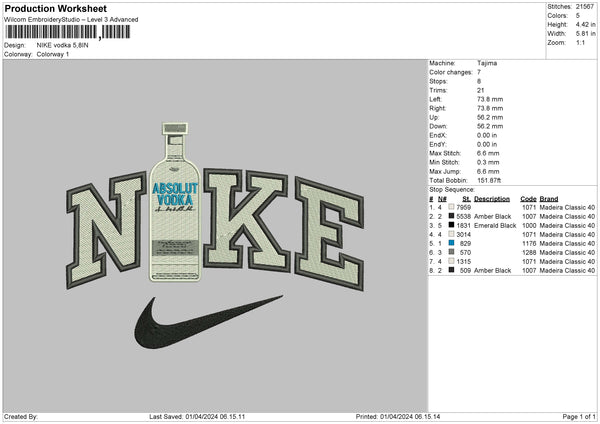
Task: Click the code 1288 in the stop table
Action: click(529, 253)
